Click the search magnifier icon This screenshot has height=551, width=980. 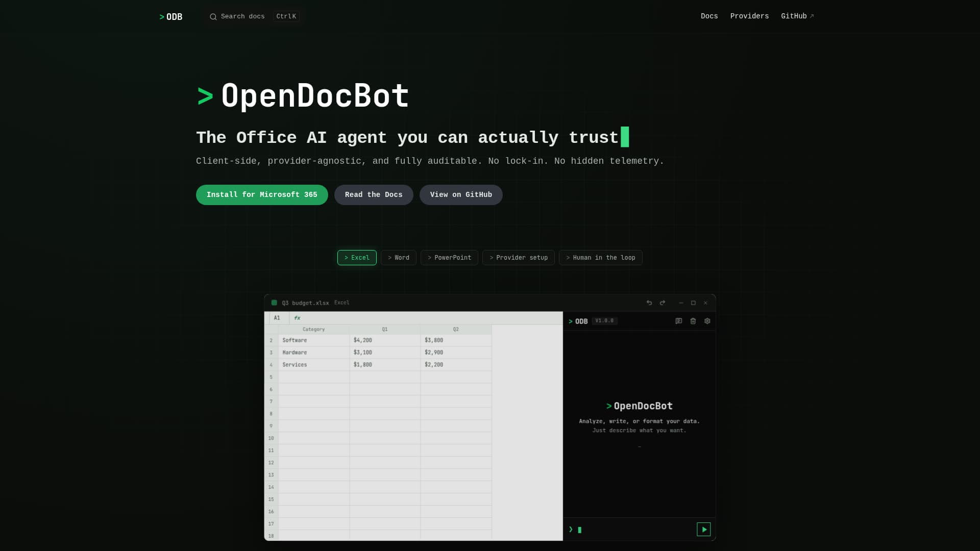pos(213,17)
